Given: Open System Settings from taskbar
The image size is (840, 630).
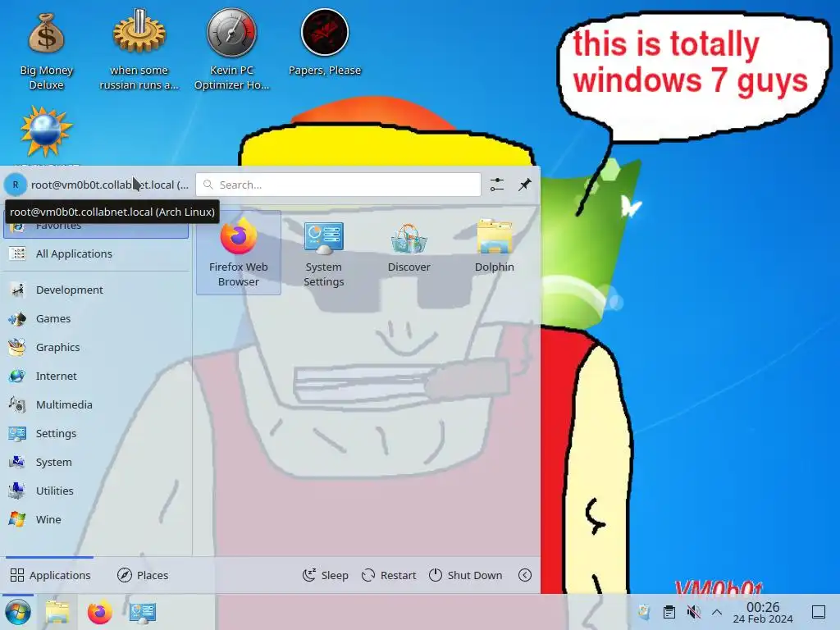Looking at the screenshot, I should [x=143, y=612].
